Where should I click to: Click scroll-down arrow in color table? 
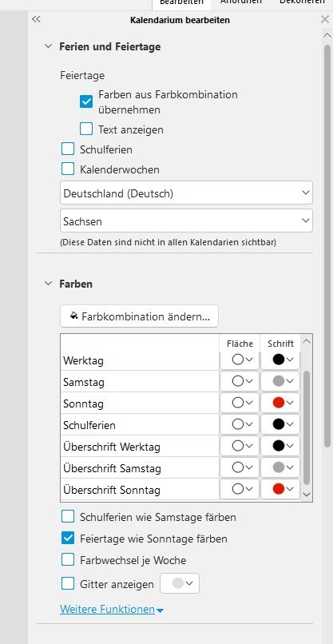pyautogui.click(x=307, y=495)
